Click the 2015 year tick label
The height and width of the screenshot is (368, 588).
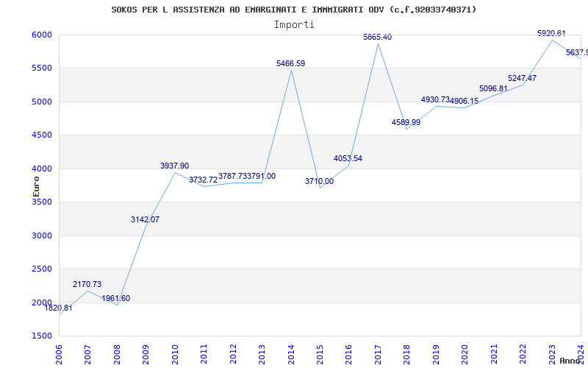tap(320, 354)
